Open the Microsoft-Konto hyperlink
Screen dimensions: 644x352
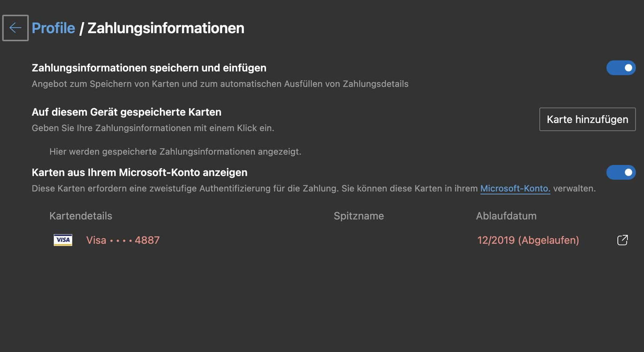coord(515,188)
